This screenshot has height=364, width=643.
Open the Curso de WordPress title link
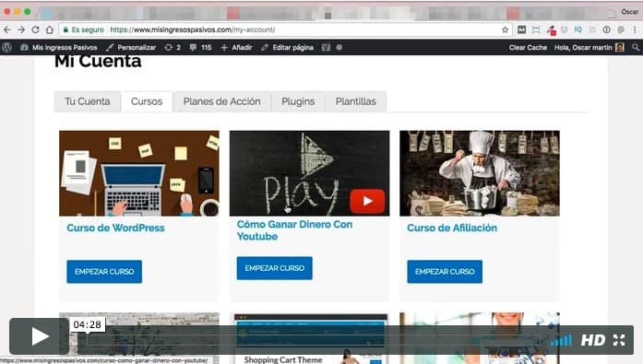point(115,228)
